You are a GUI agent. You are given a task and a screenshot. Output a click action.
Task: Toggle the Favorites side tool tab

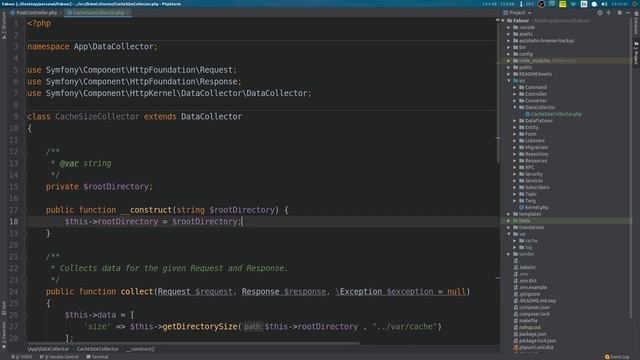click(x=4, y=335)
